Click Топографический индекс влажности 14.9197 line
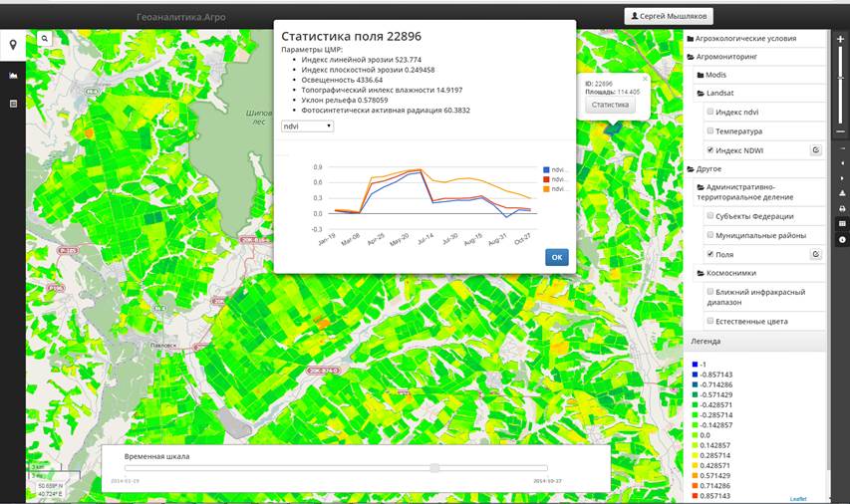This screenshot has width=850, height=504. (382, 90)
